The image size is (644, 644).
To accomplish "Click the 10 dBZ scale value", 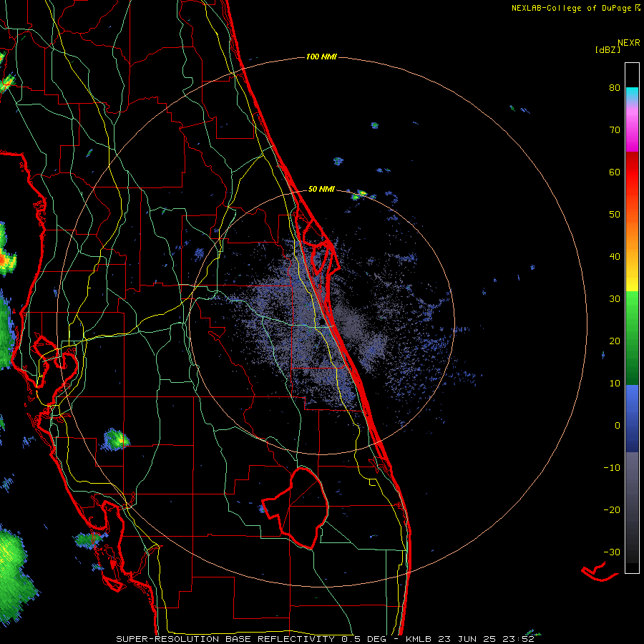I will [615, 384].
